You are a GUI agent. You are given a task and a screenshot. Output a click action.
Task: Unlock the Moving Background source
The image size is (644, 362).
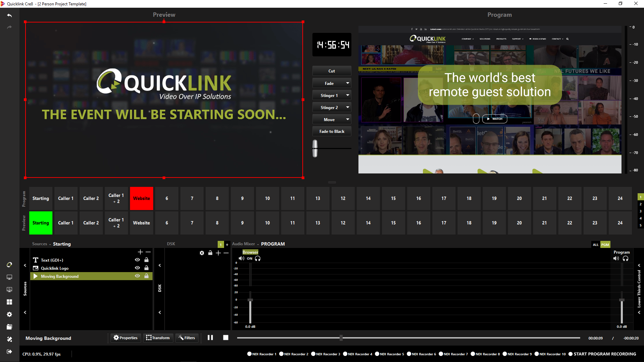(x=146, y=276)
